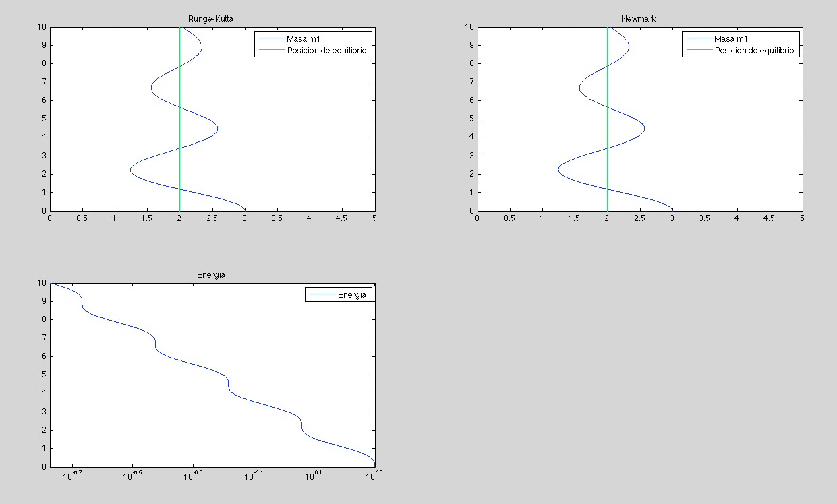Click blue line sample in Energia legend
The width and height of the screenshot is (837, 504).
321,294
